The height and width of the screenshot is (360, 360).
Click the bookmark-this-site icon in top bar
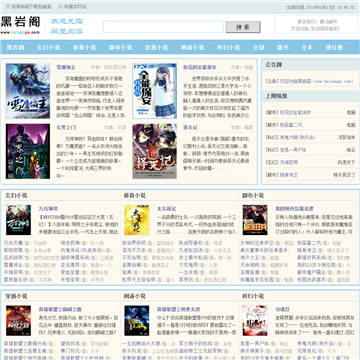60,7
